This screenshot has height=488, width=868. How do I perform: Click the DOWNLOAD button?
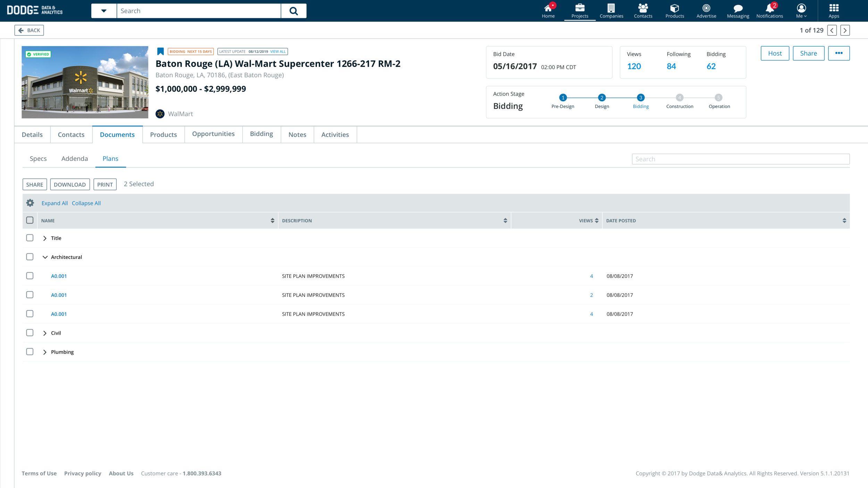tap(70, 185)
